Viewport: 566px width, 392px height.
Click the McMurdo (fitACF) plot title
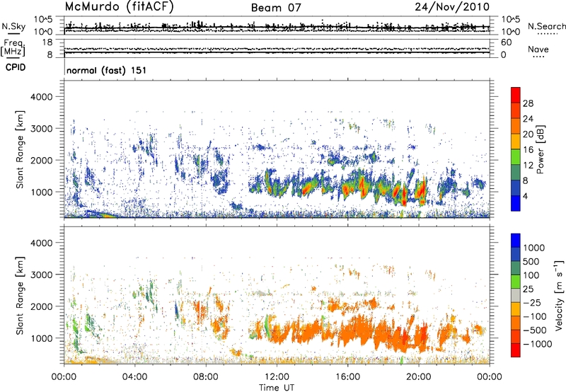tap(119, 7)
